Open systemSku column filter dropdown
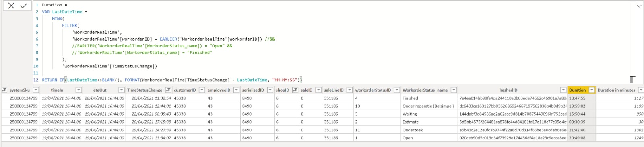Viewport: 644px width, 147px height. coord(36,90)
